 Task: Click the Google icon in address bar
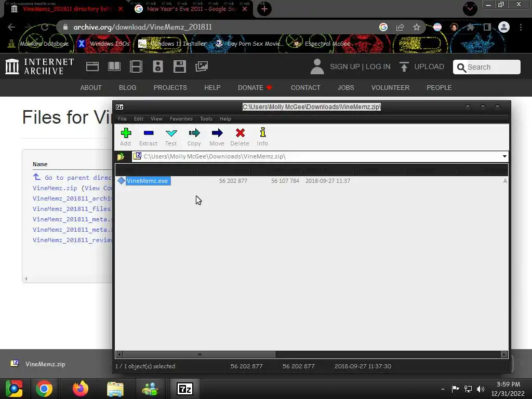click(383, 27)
